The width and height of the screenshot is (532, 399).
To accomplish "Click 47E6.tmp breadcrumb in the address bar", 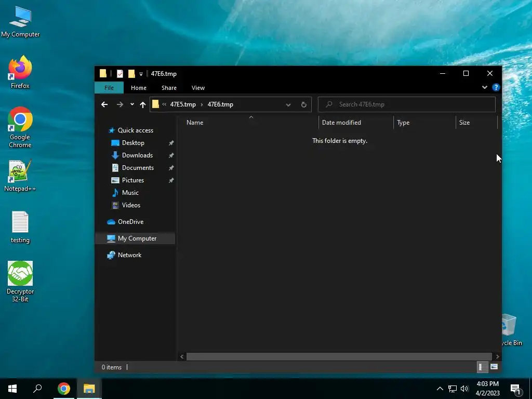I will pyautogui.click(x=220, y=104).
